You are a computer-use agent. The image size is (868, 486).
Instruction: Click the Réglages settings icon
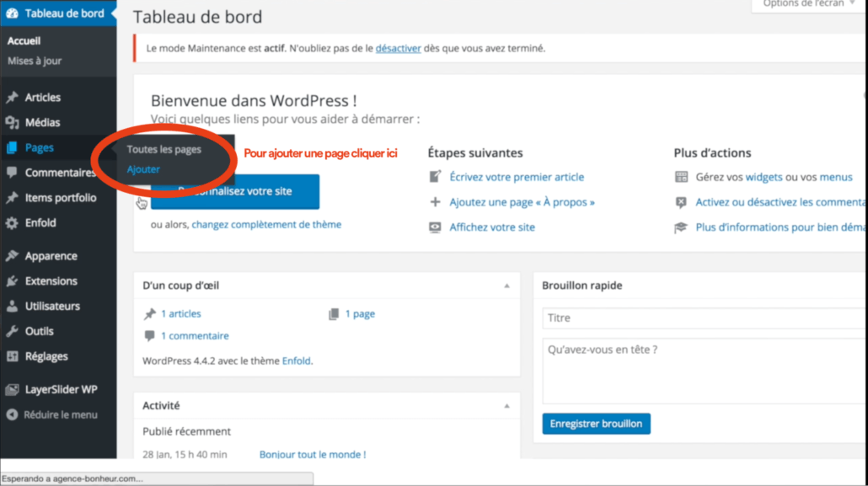point(12,356)
